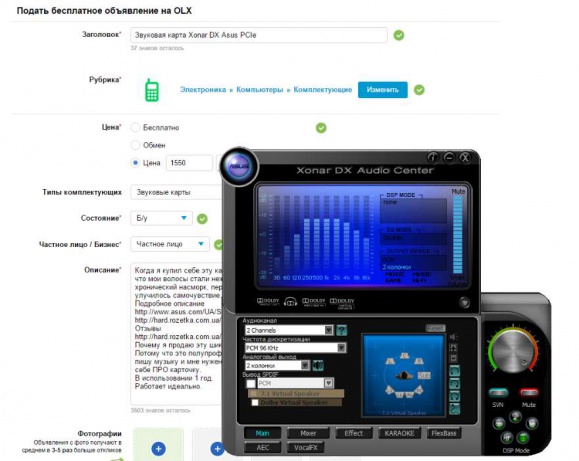Image resolution: width=579 pixels, height=461 pixels.
Task: Switch to the Mixer tab
Action: click(308, 433)
